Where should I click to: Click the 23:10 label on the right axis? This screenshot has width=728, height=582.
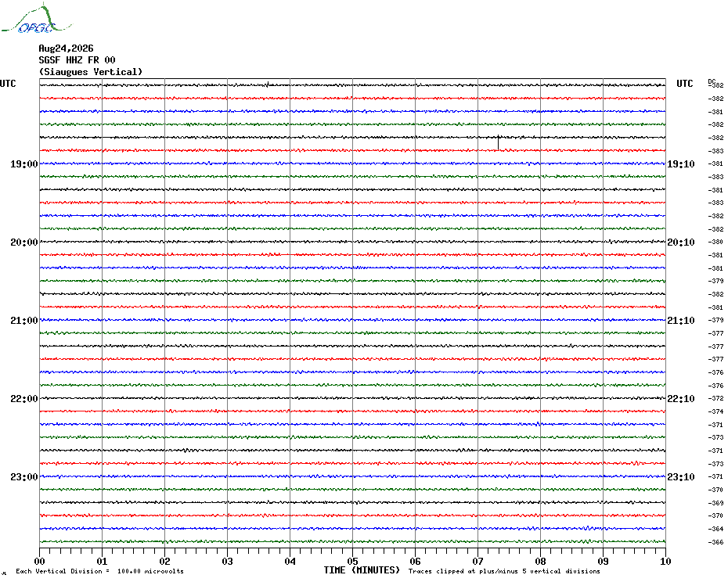point(681,477)
